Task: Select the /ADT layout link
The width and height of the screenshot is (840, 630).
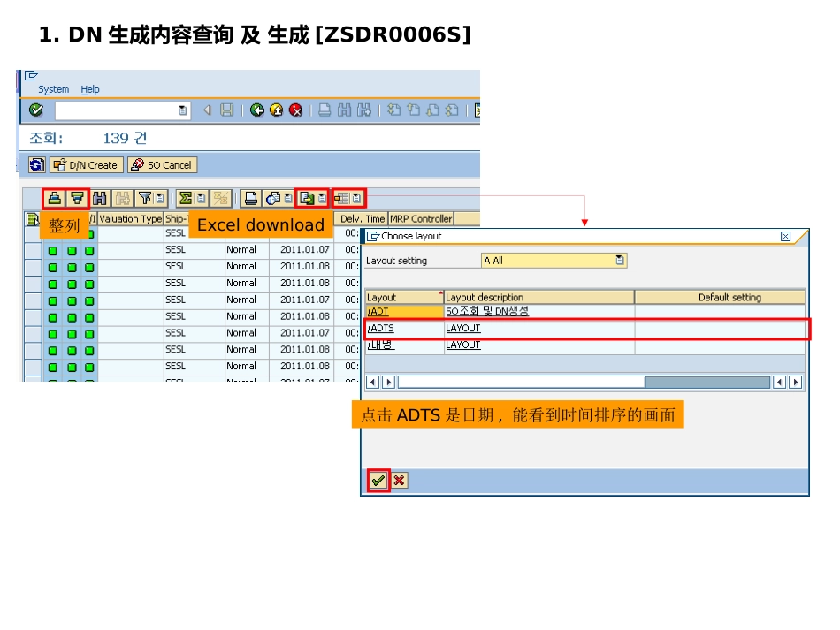Action: point(378,312)
